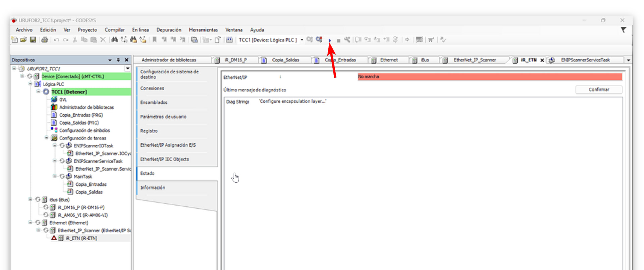Open a project via folder icon
This screenshot has width=644, height=270.
pos(23,40)
